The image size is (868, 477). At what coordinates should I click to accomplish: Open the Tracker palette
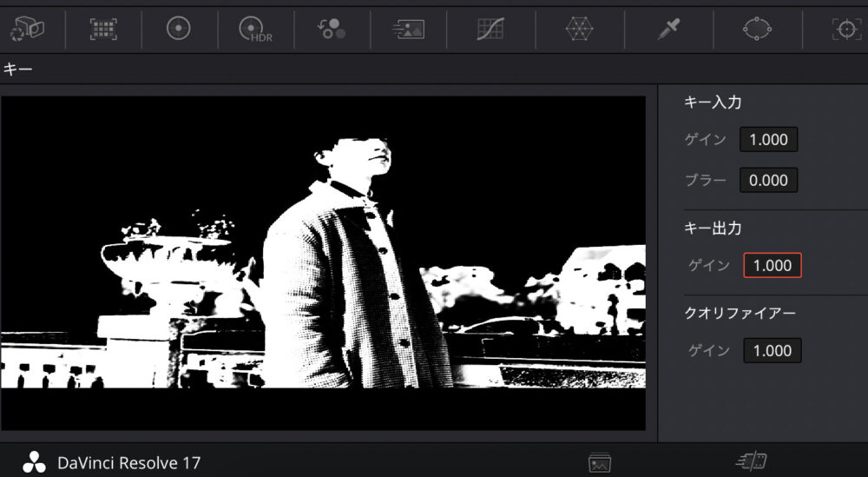(x=845, y=30)
